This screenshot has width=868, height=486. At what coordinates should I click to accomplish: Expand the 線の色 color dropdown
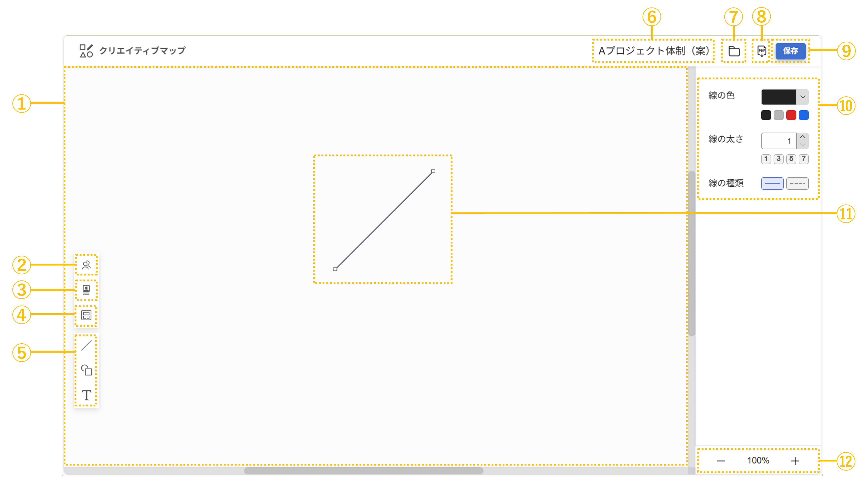pyautogui.click(x=803, y=97)
